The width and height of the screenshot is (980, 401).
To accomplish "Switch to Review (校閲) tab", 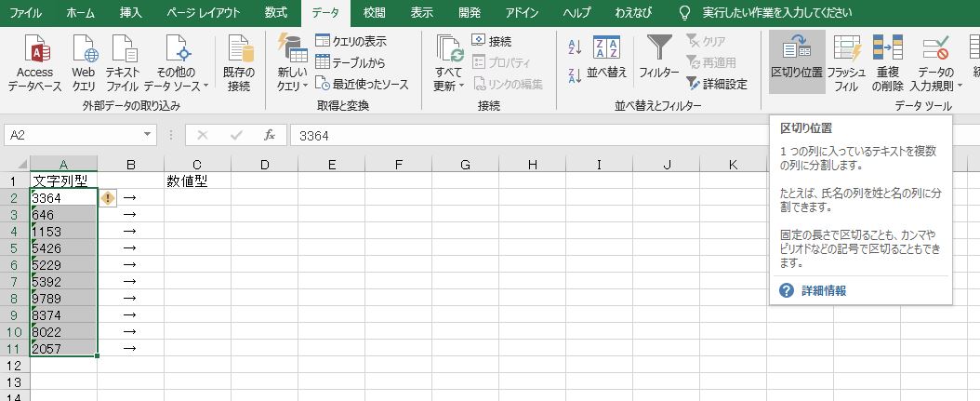I will 375,12.
